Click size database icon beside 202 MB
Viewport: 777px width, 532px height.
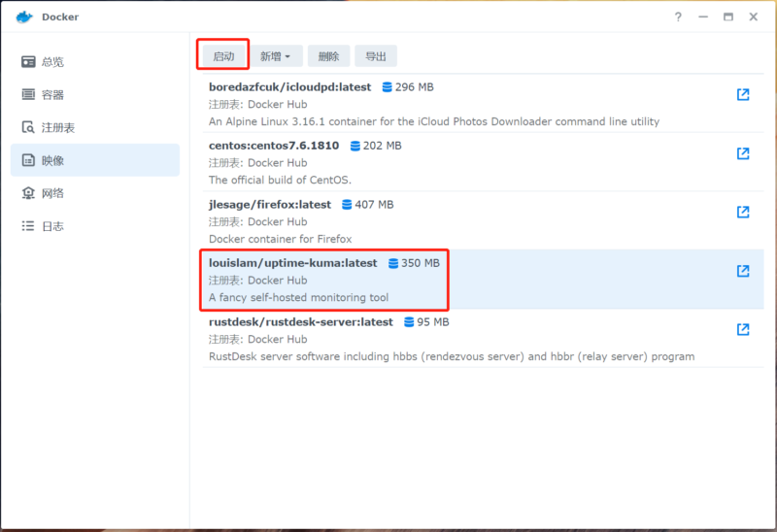click(355, 146)
